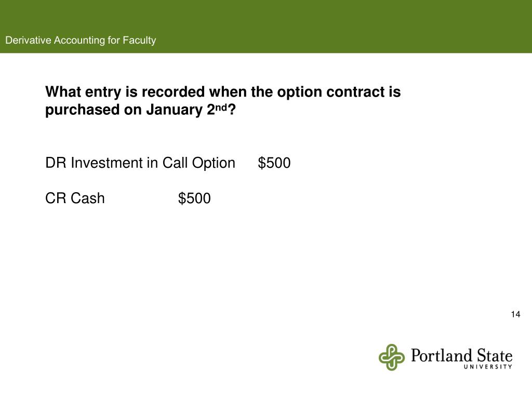The image size is (532, 399).
Task: Click the $500 debit amount
Action: [x=274, y=163]
